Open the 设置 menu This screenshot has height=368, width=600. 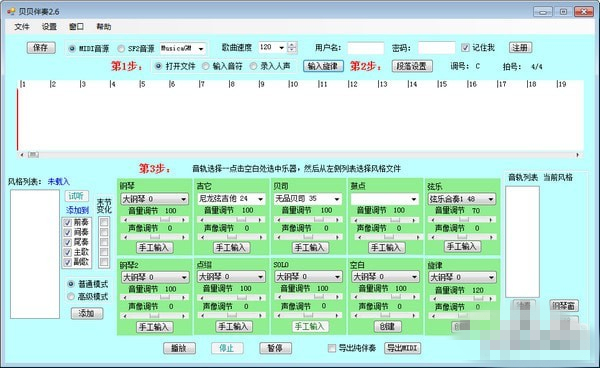[49, 26]
